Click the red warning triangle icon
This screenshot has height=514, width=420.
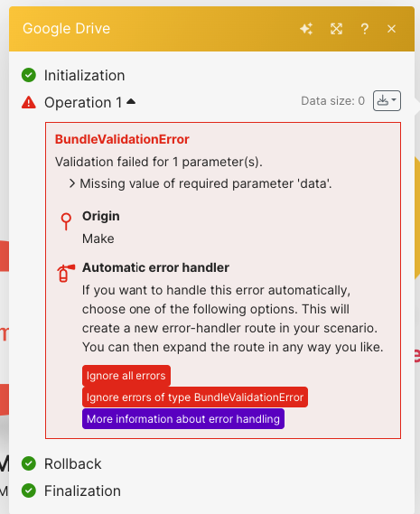[x=29, y=102]
